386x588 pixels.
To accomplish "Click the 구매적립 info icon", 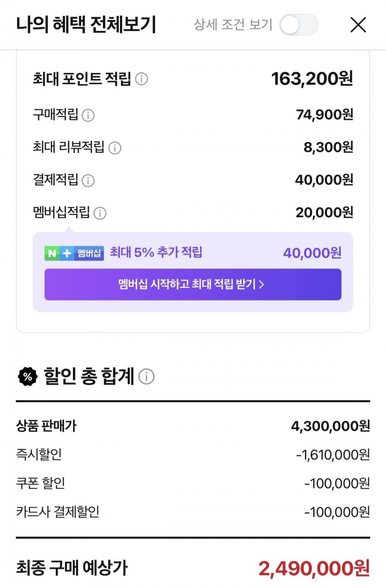I will pyautogui.click(x=88, y=115).
